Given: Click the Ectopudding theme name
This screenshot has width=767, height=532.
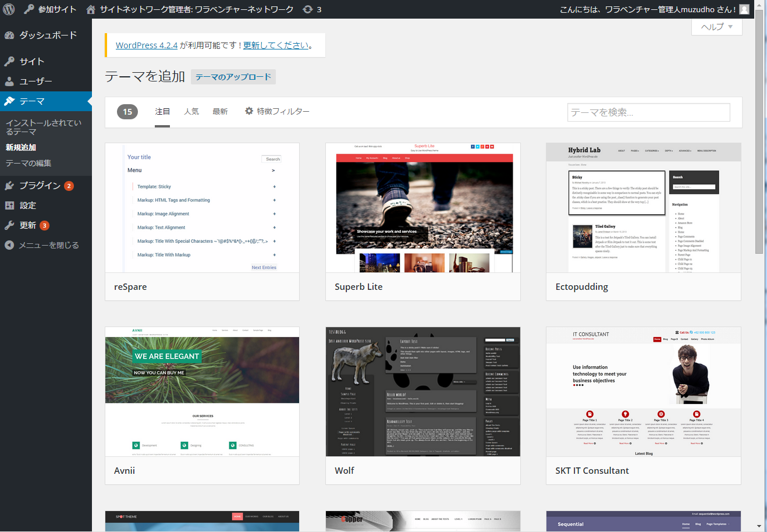Looking at the screenshot, I should click(582, 287).
